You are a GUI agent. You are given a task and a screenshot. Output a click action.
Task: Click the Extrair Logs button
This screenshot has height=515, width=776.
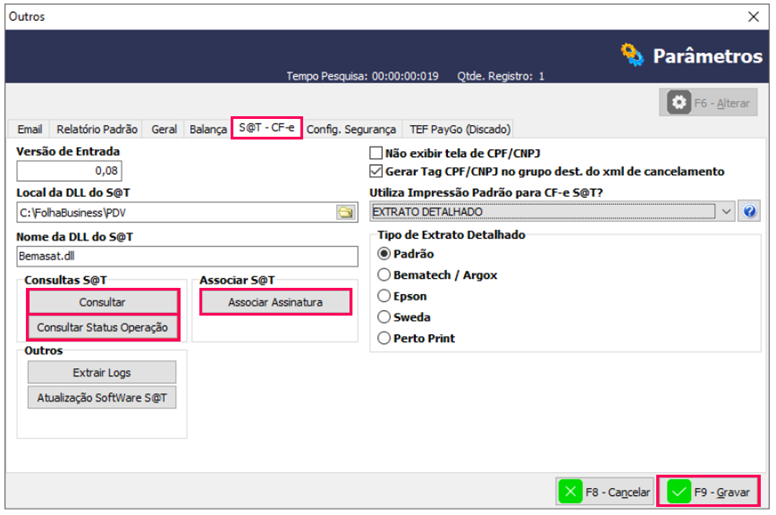[x=102, y=372]
